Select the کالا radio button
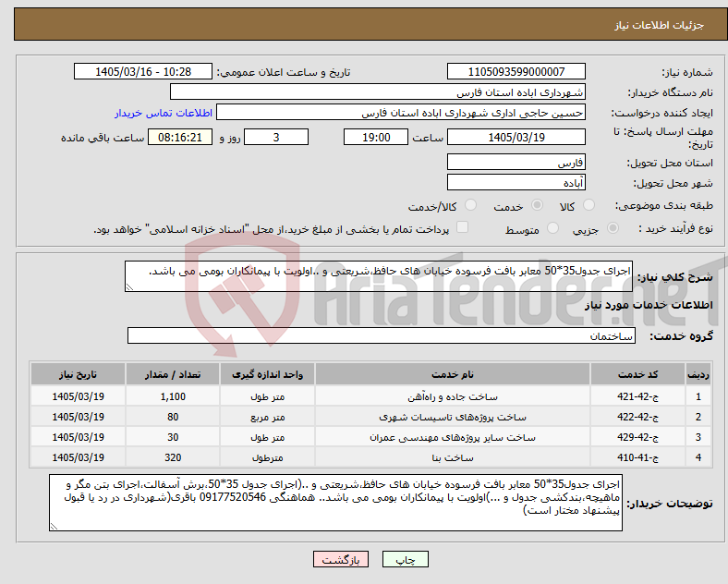728x584 pixels. point(588,205)
